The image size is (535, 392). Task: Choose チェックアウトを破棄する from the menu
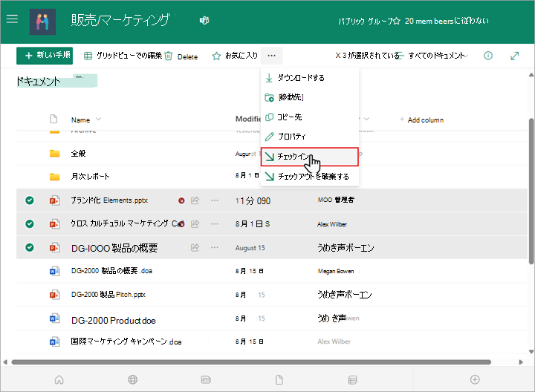coord(309,176)
